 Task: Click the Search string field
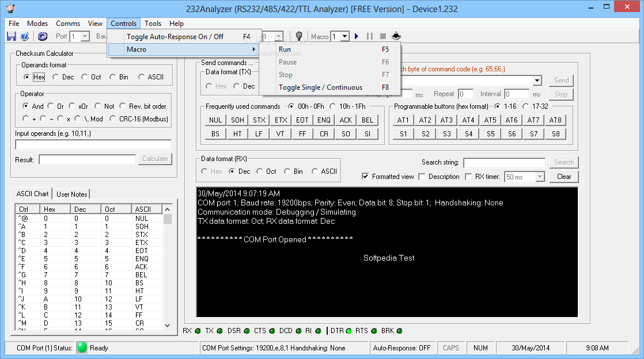(x=505, y=162)
